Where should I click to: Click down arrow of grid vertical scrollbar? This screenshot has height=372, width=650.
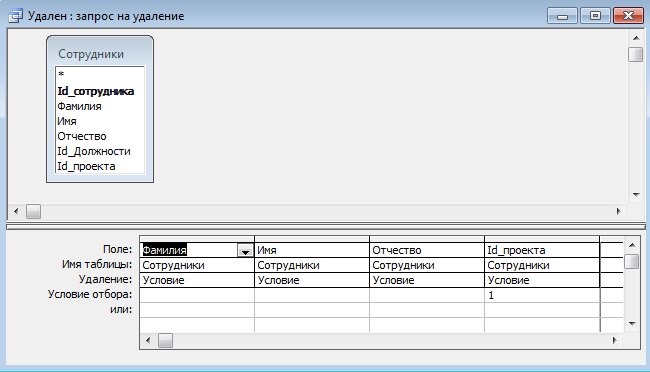(632, 323)
